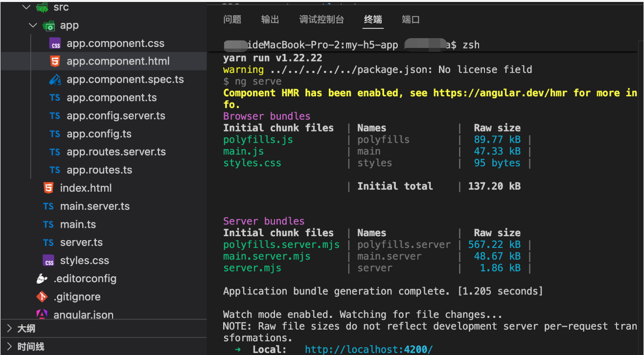Click the TS icon of main.server.ts

48,206
